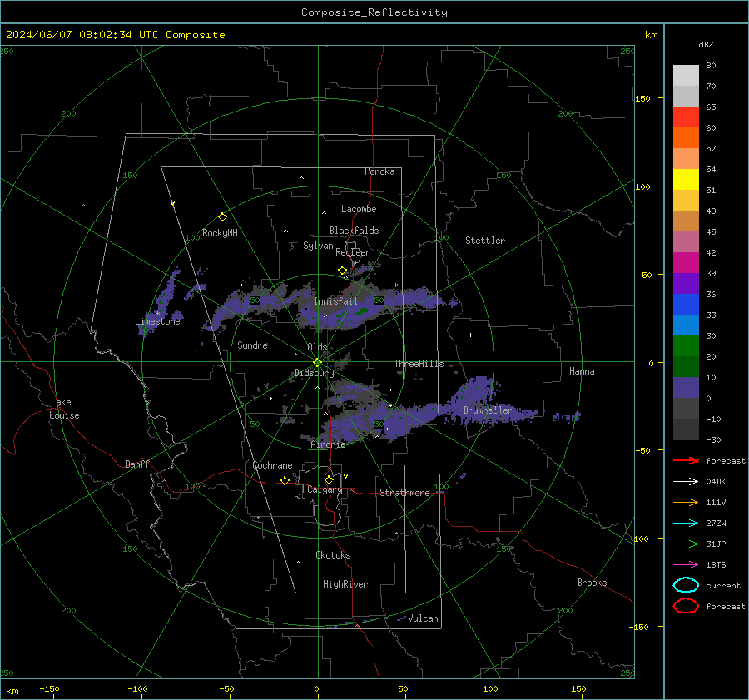This screenshot has height=700, width=749.
Task: Click the 04DK legend text
Action: (716, 482)
